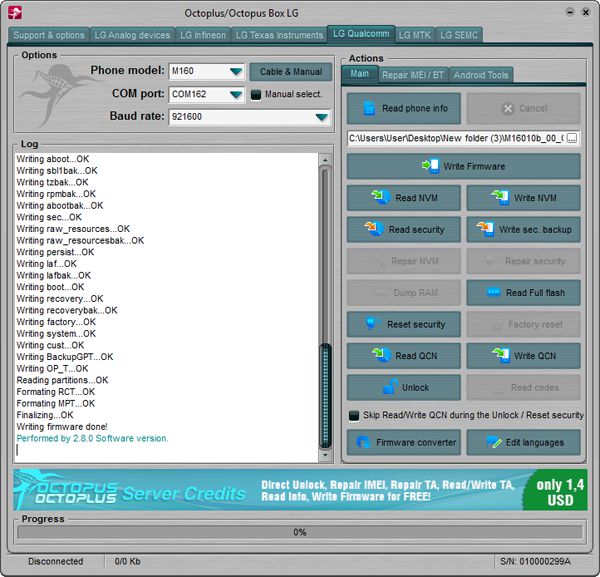Click the disabled Repair security button
The image size is (600, 577).
523,261
